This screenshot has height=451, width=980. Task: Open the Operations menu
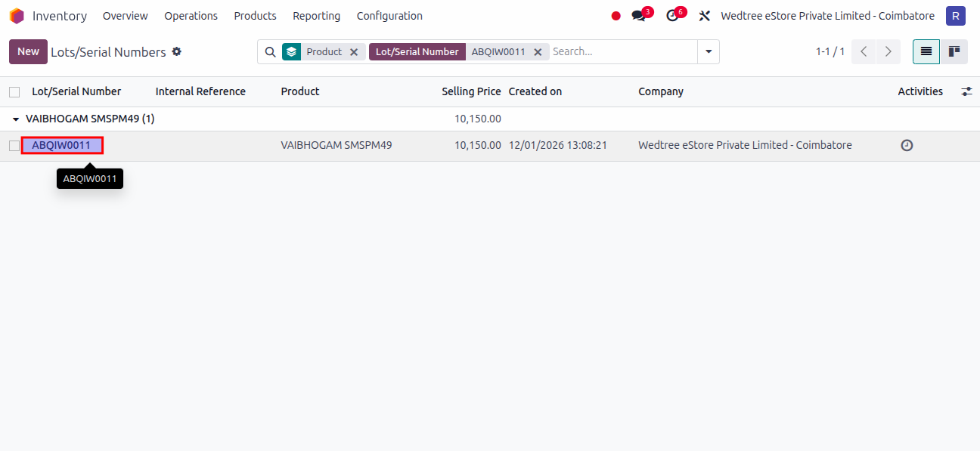tap(191, 16)
